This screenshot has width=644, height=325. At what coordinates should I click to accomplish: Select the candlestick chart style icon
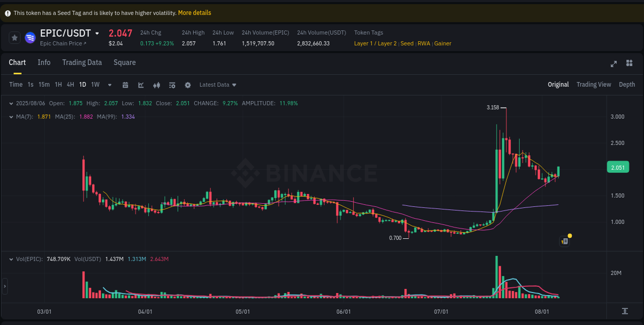[156, 85]
